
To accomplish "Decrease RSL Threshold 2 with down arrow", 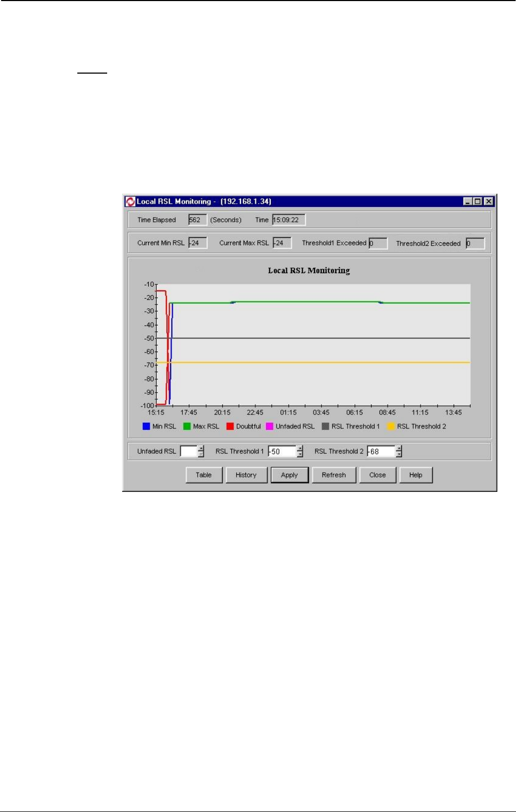I will [x=399, y=455].
